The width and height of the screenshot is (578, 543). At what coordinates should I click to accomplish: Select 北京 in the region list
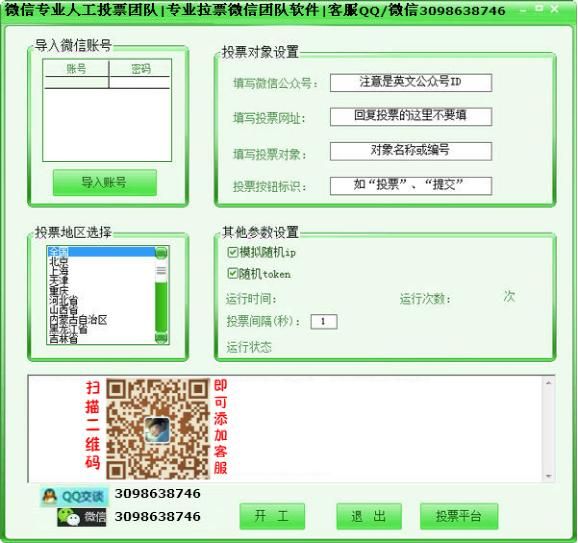(x=101, y=261)
